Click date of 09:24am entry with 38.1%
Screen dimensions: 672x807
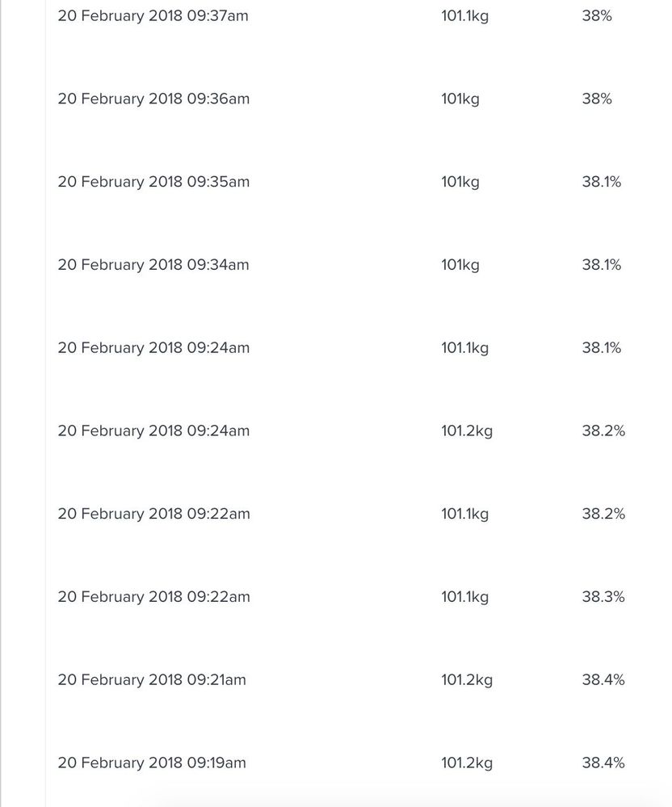(153, 348)
